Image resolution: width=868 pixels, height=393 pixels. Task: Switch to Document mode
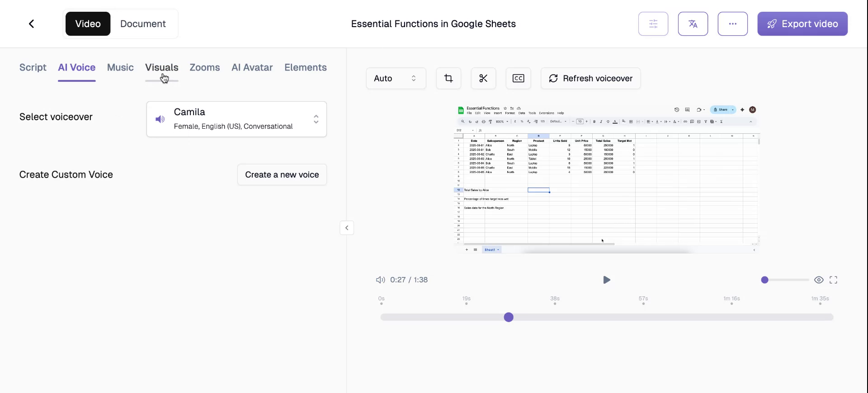click(x=143, y=24)
